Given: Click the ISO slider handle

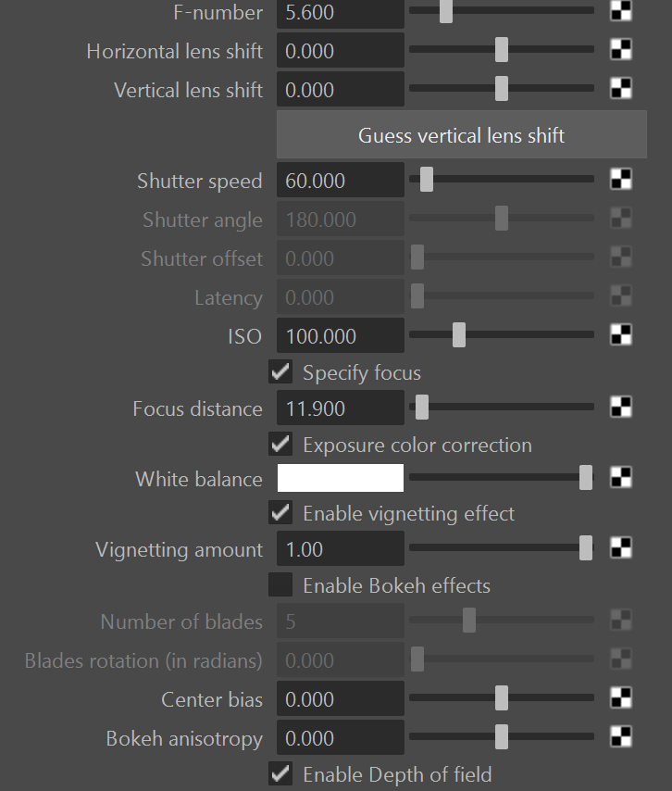Looking at the screenshot, I should point(459,335).
